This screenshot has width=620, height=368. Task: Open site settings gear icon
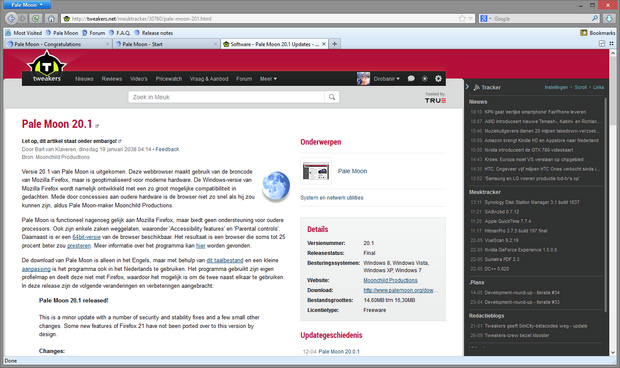click(438, 79)
